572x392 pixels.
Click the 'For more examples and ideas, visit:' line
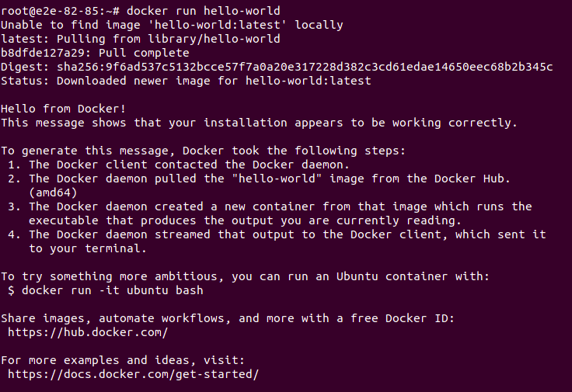tap(123, 361)
